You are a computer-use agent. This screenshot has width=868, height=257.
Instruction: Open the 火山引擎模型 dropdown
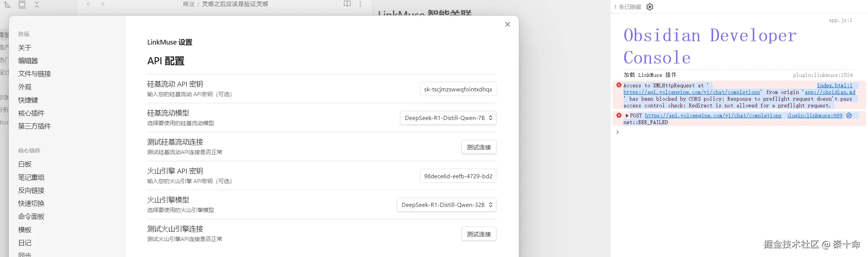click(x=446, y=205)
